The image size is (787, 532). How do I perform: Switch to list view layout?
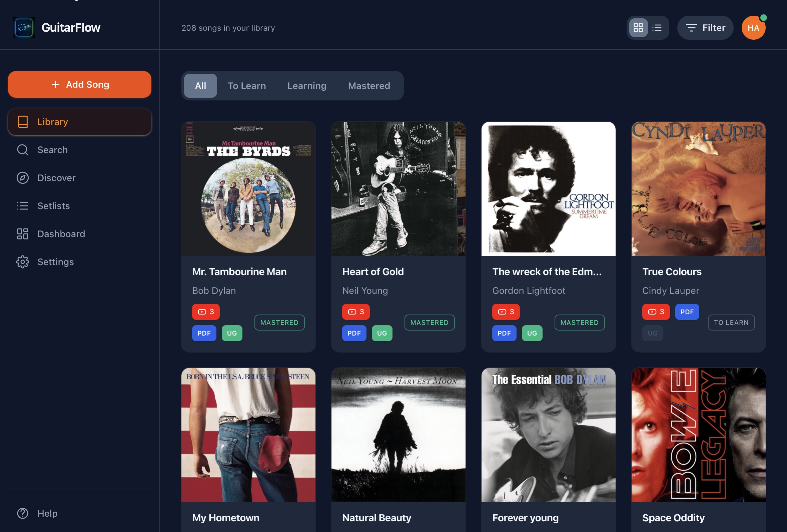tap(657, 28)
